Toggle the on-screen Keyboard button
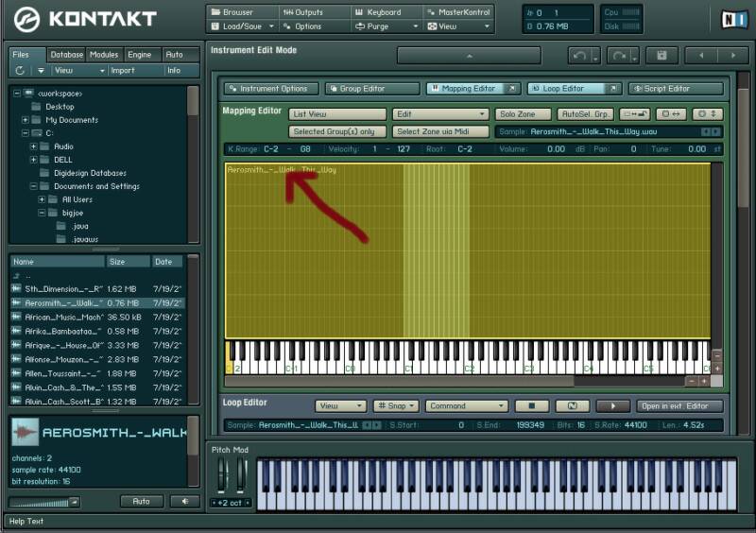The image size is (756, 533). [x=387, y=12]
